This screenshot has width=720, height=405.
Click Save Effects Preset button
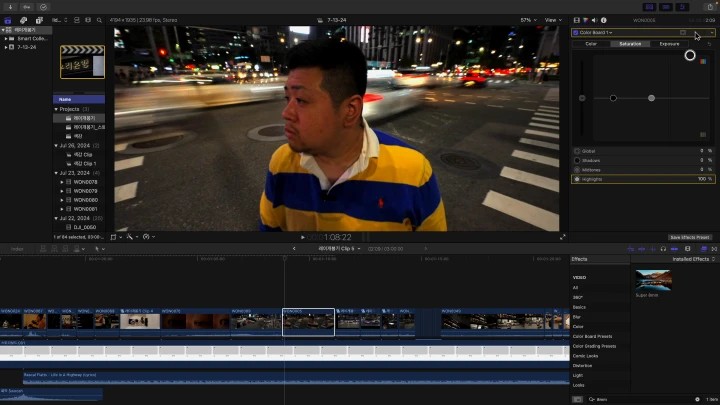click(690, 237)
